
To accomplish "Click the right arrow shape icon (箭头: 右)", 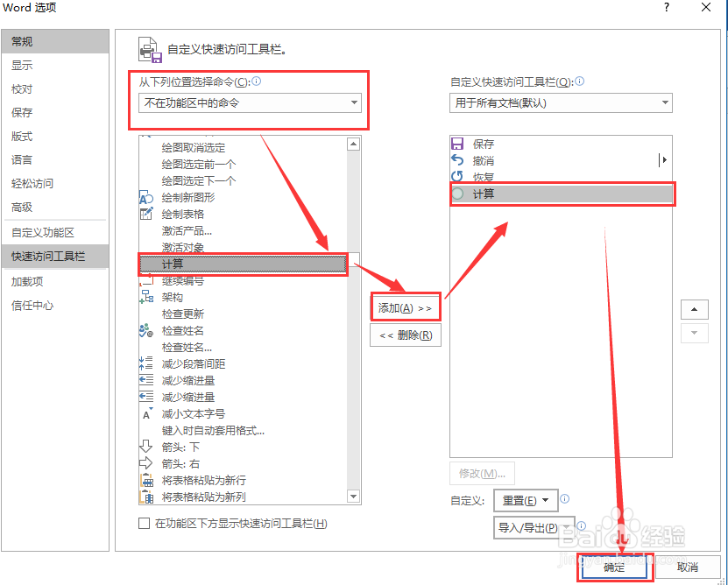I will tap(145, 463).
